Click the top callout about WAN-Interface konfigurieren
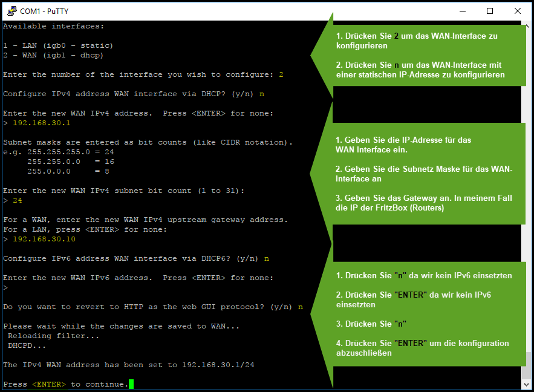Viewport: 534px width, 392px height. [x=423, y=55]
